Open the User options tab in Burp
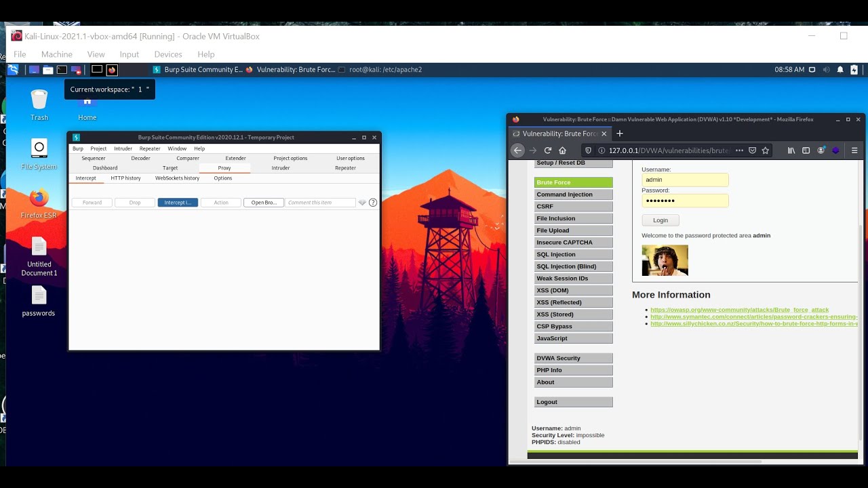Viewport: 868px width, 488px height. tap(351, 158)
